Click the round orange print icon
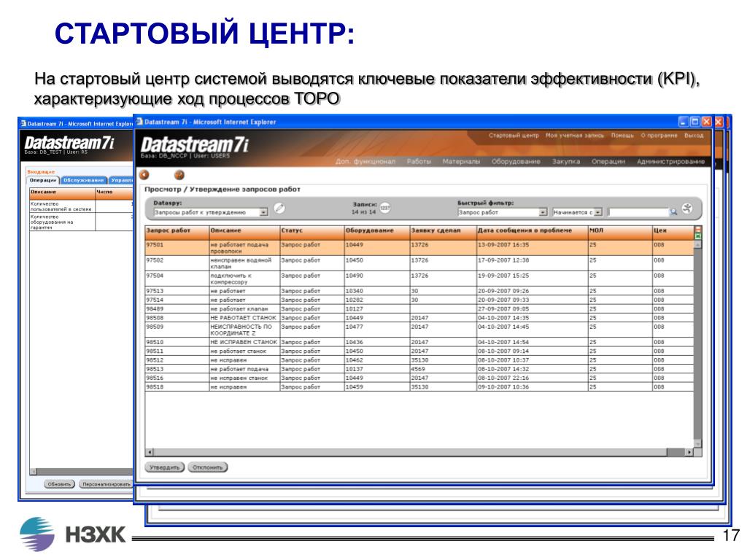Screen dimensions: 747x560 pyautogui.click(x=179, y=175)
